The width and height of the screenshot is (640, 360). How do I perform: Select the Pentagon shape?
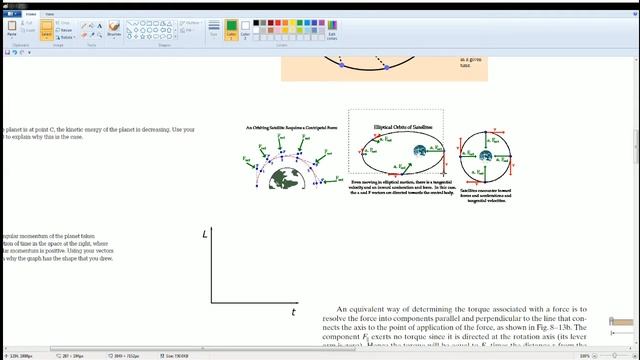143,30
